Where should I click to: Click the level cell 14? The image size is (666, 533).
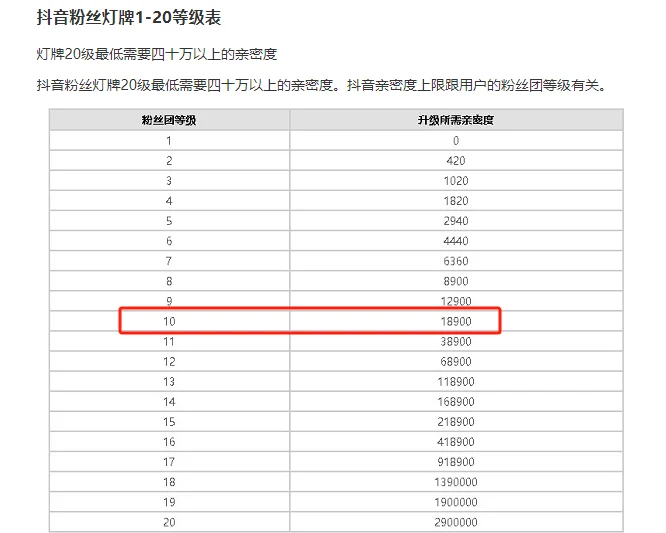pos(169,402)
